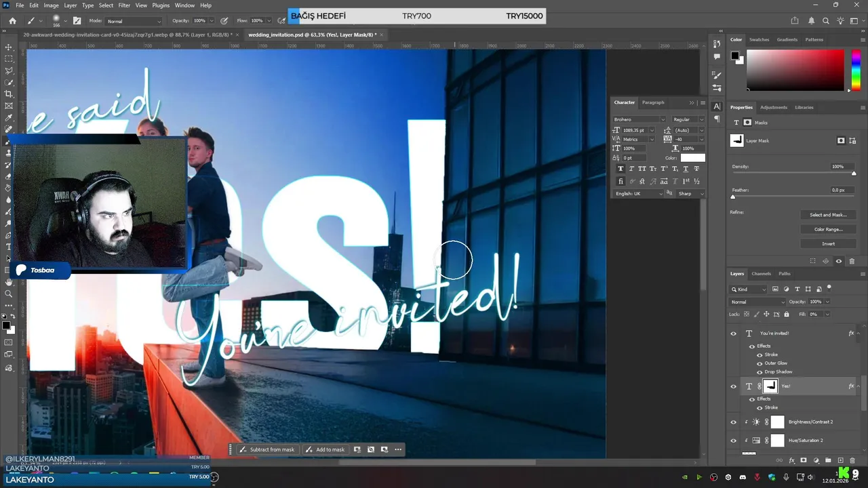Open the brush Mode dropdown in options bar
This screenshot has height=488, width=868.
(x=134, y=21)
